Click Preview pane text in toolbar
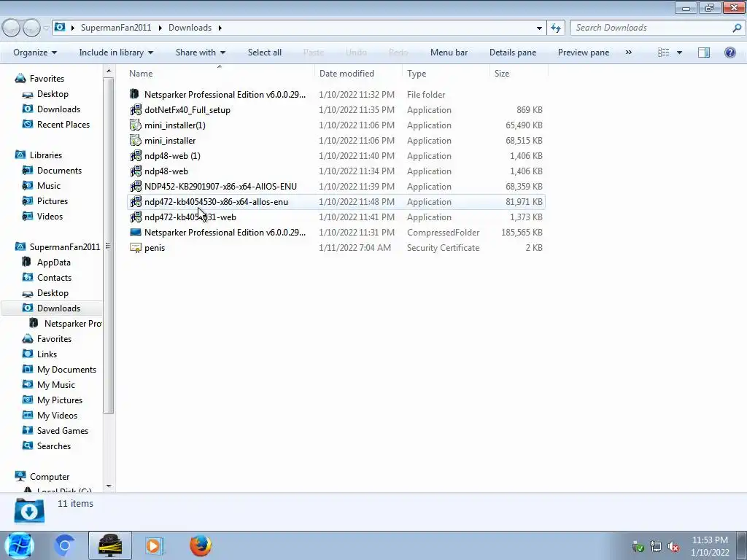The height and width of the screenshot is (560, 747). (583, 52)
